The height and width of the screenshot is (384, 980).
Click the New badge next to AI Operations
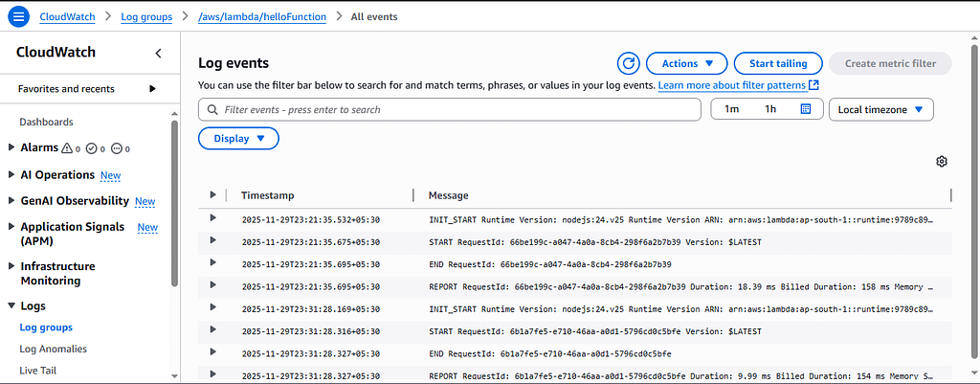(111, 176)
